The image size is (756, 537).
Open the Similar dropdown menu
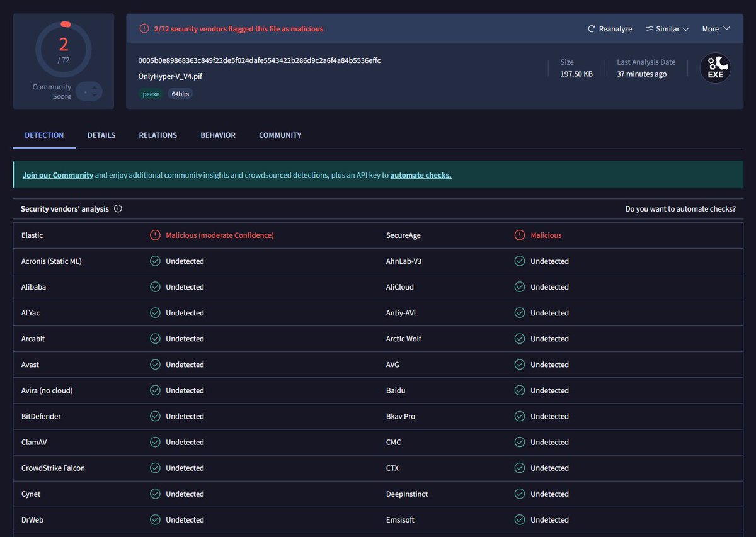pyautogui.click(x=667, y=29)
